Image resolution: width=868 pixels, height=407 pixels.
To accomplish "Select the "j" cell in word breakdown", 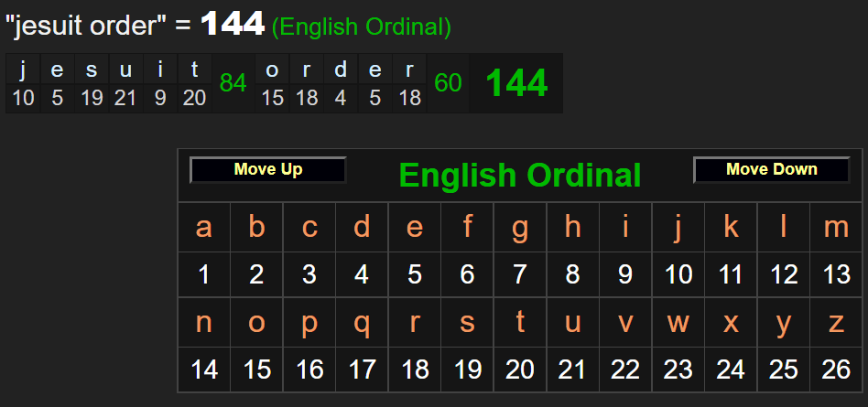I will point(24,70).
